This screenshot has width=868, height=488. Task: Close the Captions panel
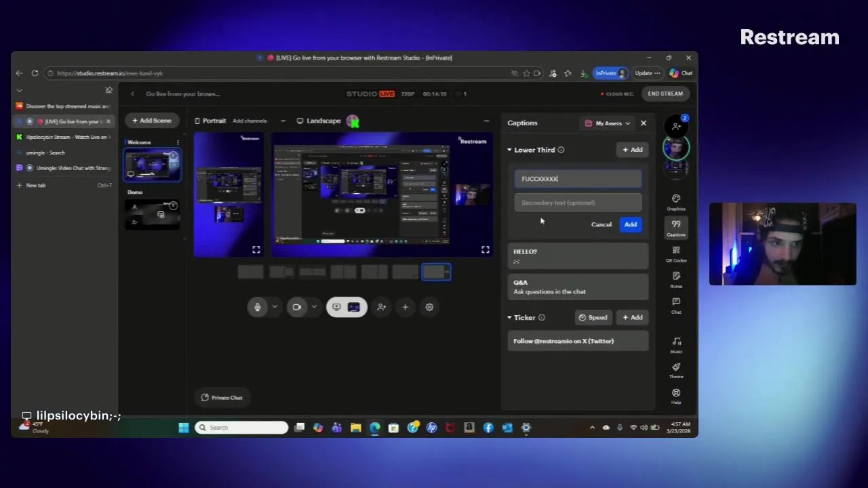coord(644,123)
